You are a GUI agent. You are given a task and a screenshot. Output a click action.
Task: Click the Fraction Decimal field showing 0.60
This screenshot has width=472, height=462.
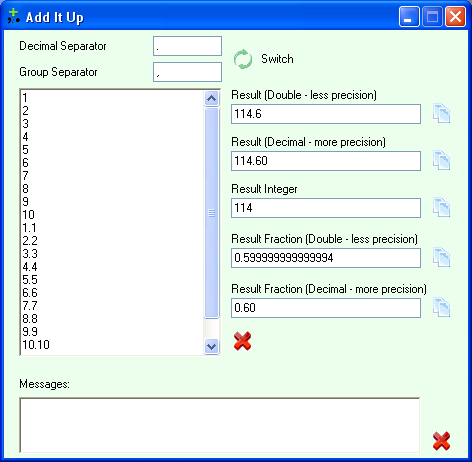326,308
